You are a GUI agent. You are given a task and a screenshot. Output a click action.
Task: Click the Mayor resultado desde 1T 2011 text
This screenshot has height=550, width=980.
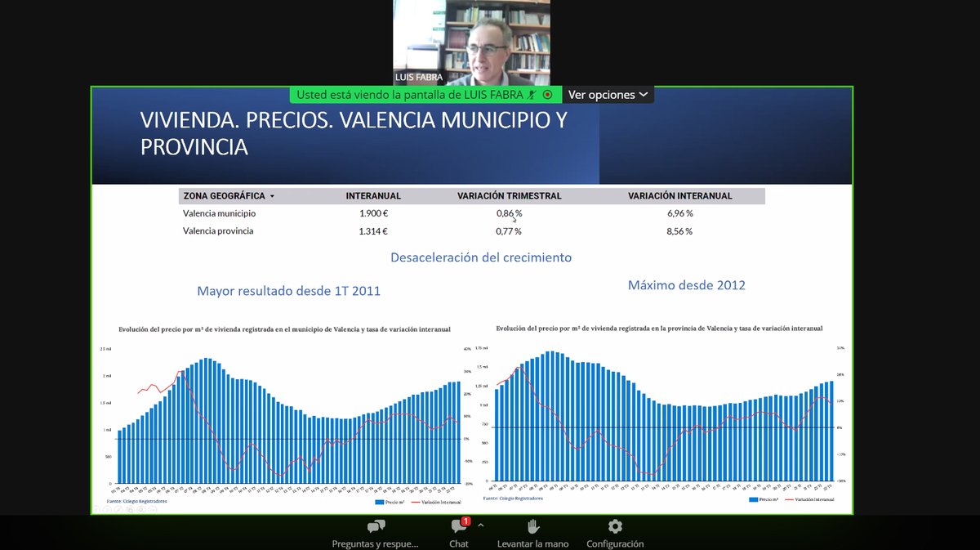click(288, 291)
